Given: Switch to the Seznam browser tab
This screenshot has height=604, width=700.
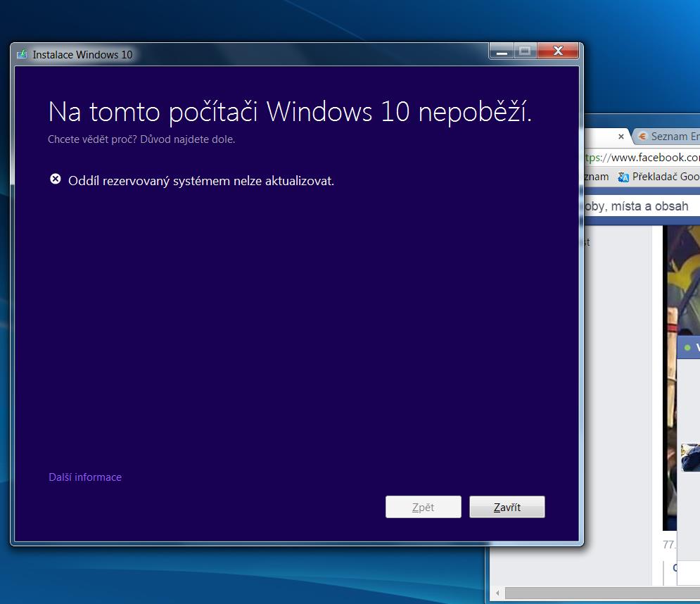Looking at the screenshot, I should (668, 137).
